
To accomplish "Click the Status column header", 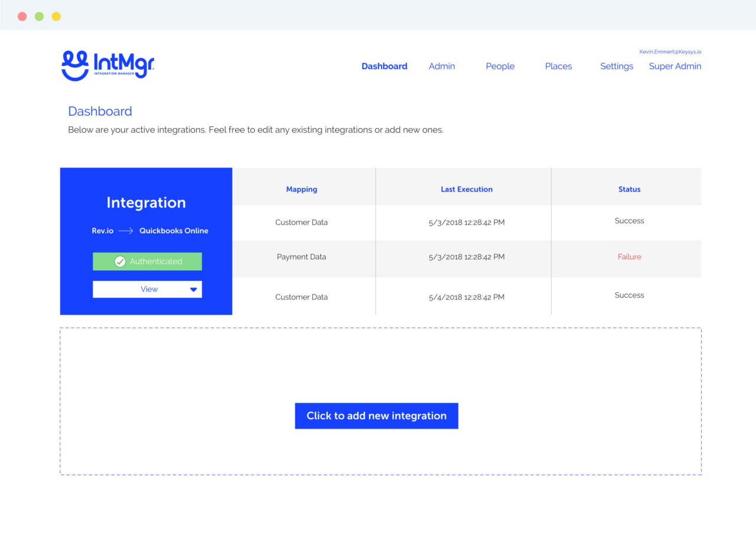I will (x=629, y=189).
